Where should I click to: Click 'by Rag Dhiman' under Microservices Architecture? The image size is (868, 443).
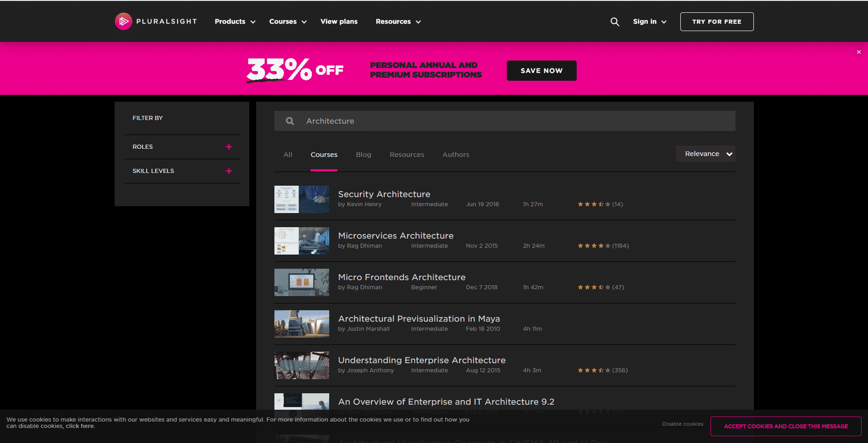(360, 246)
